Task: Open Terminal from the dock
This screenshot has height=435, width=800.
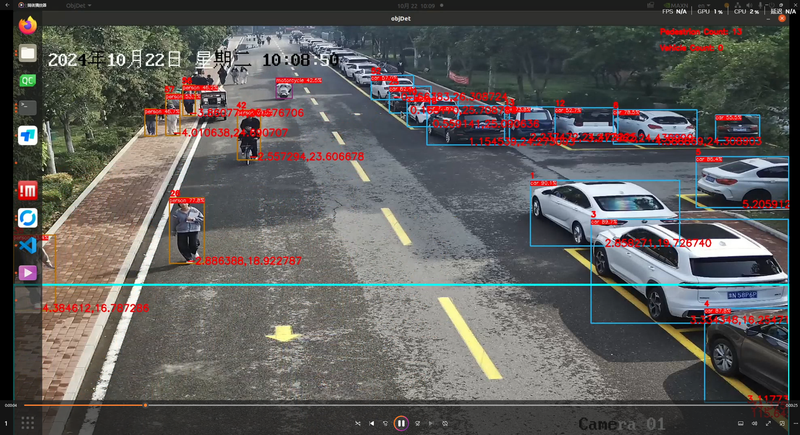Action: pyautogui.click(x=28, y=108)
